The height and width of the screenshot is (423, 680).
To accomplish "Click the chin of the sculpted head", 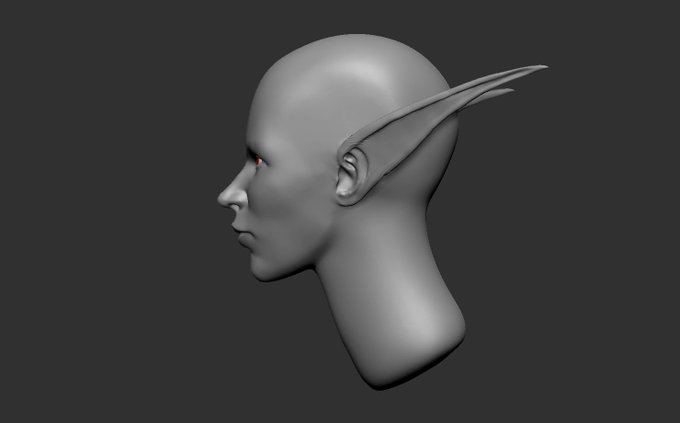I will point(265,270).
